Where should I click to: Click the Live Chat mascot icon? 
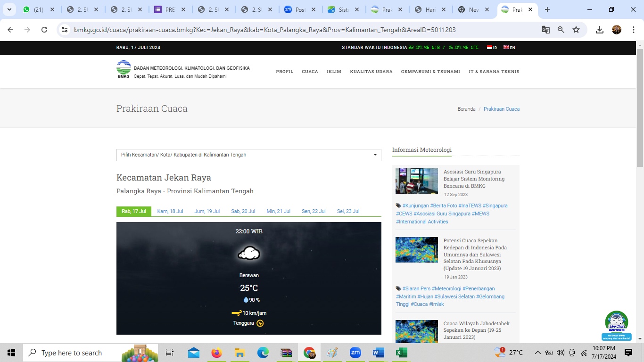617,325
